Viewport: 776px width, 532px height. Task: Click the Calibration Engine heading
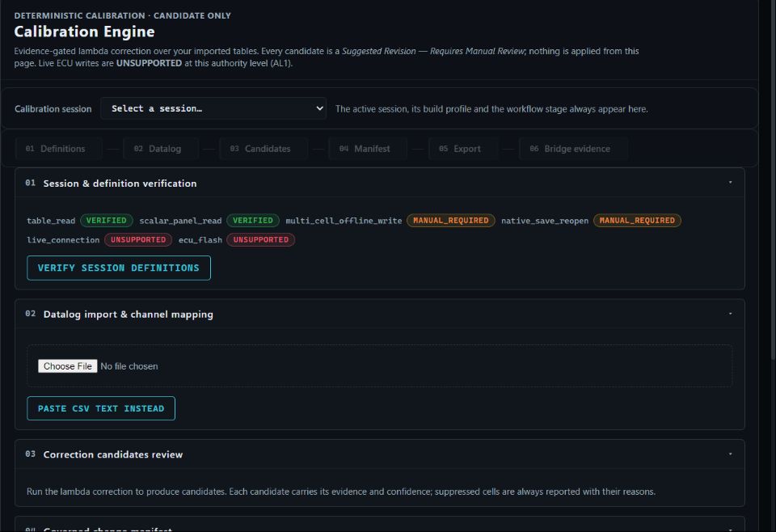tap(84, 32)
